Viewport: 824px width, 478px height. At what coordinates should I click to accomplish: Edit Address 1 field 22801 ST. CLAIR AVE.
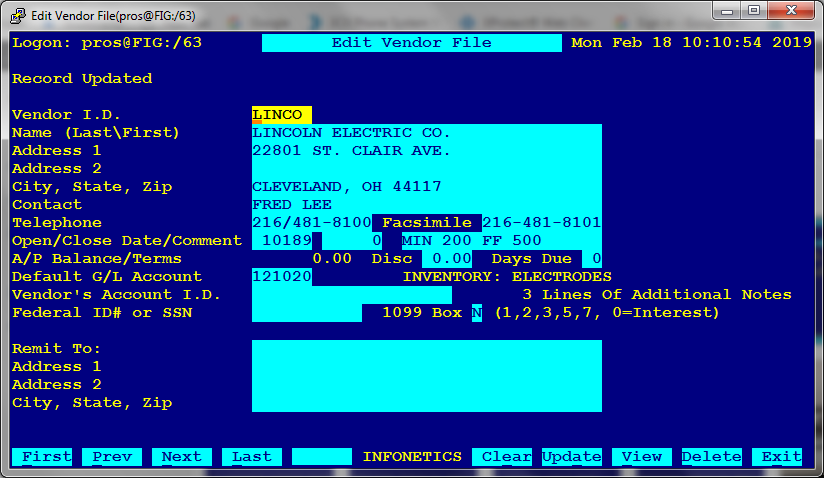point(427,151)
